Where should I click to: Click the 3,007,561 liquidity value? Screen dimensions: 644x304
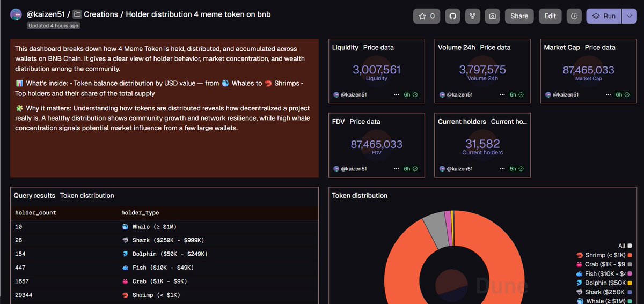point(377,69)
